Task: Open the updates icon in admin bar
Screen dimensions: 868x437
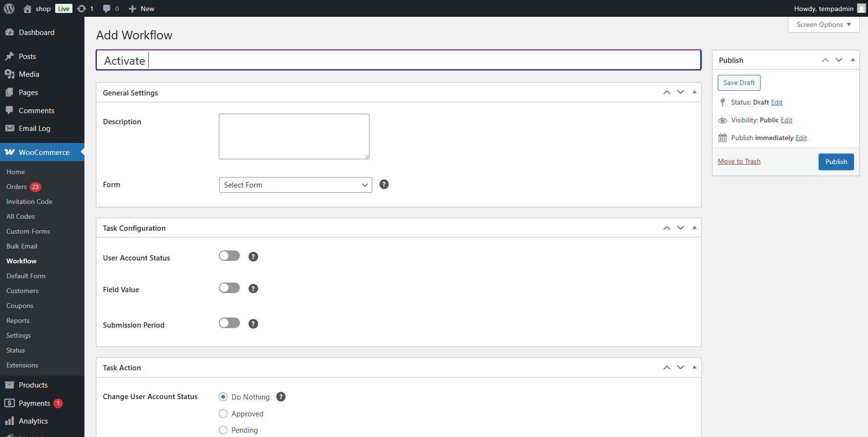Action: pos(82,9)
